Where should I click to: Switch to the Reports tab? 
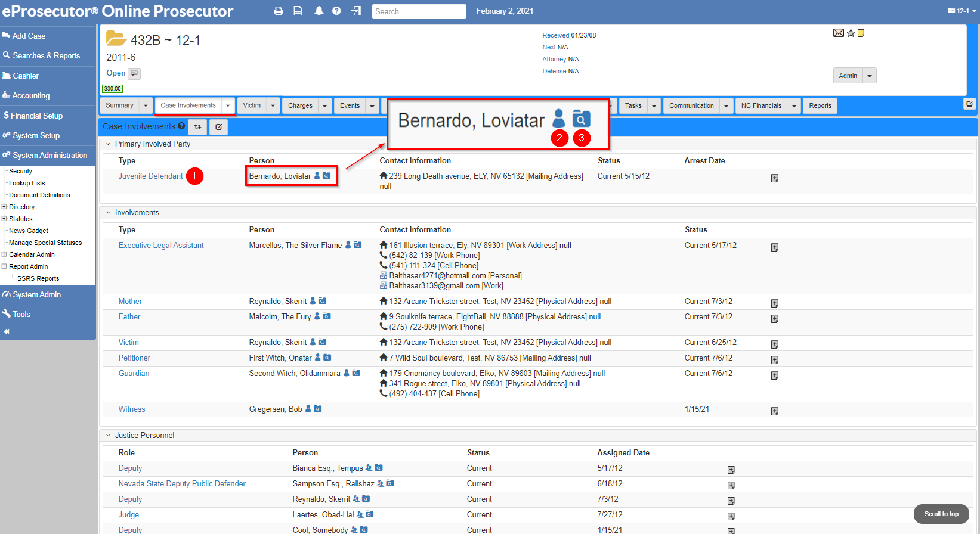[x=820, y=105]
